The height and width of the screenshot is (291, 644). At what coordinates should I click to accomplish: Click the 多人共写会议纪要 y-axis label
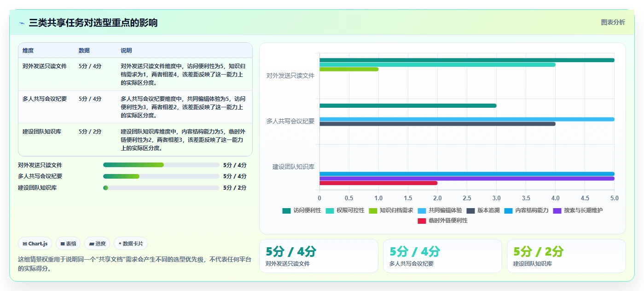(290, 122)
